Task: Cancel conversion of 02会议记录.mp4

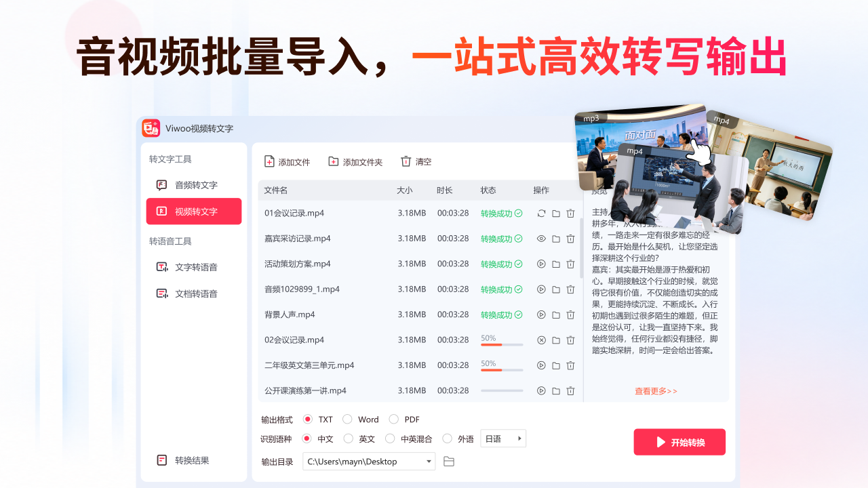Action: click(x=541, y=340)
